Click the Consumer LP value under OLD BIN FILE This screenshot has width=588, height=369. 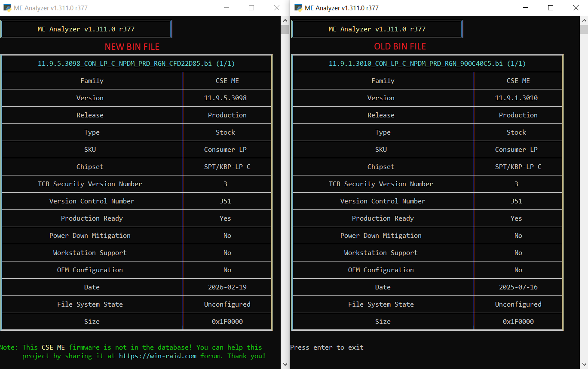click(x=516, y=150)
